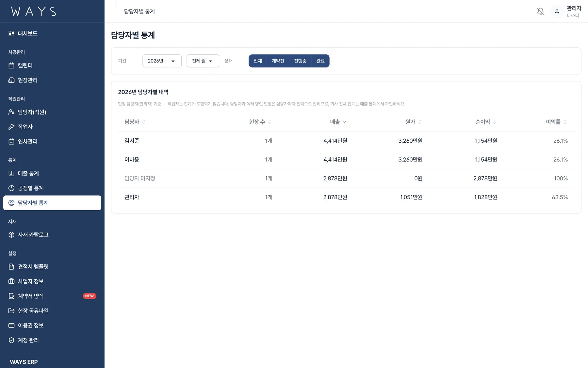588x368 pixels.
Task: Click the 김서준 row name
Action: pyautogui.click(x=132, y=141)
